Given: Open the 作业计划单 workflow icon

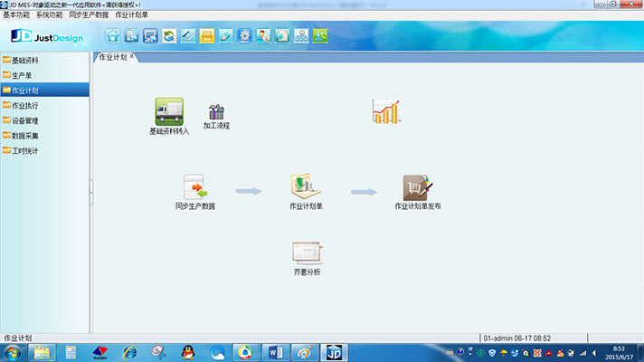Looking at the screenshot, I should (x=306, y=187).
